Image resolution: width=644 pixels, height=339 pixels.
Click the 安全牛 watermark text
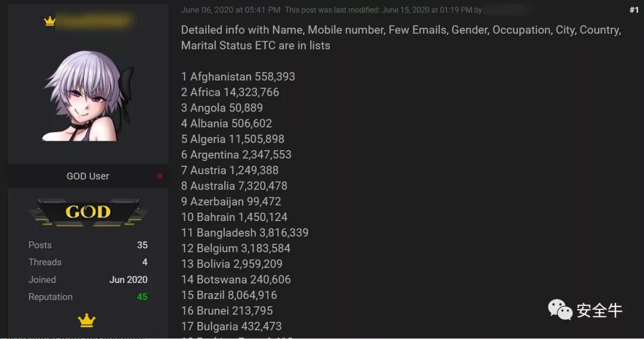(x=599, y=310)
